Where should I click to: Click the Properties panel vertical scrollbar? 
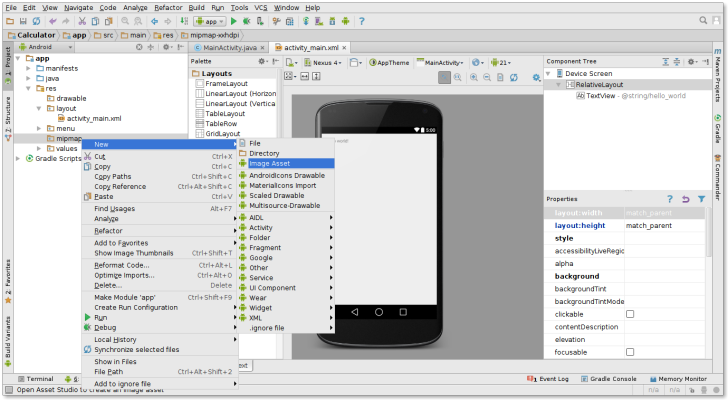click(x=708, y=232)
